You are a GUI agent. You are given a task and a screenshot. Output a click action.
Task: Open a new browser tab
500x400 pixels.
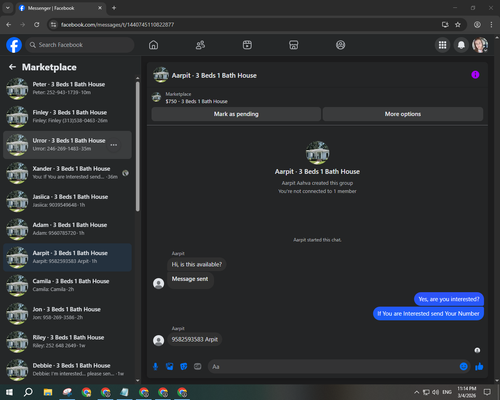click(x=114, y=8)
